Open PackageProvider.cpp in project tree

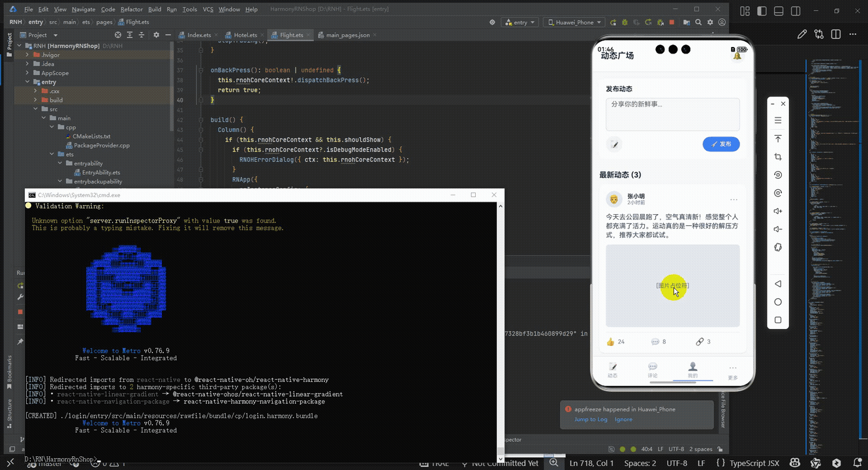click(101, 146)
